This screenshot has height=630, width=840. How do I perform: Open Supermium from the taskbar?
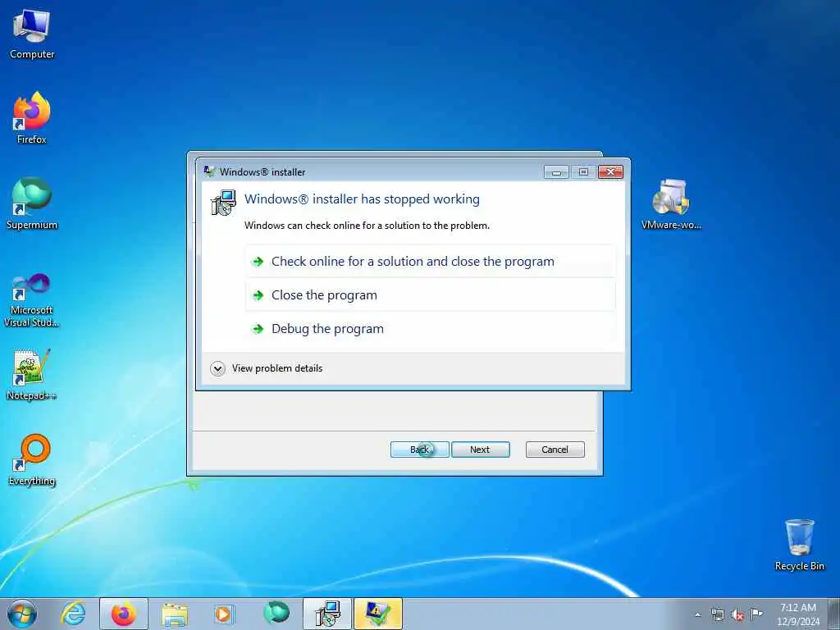click(276, 613)
